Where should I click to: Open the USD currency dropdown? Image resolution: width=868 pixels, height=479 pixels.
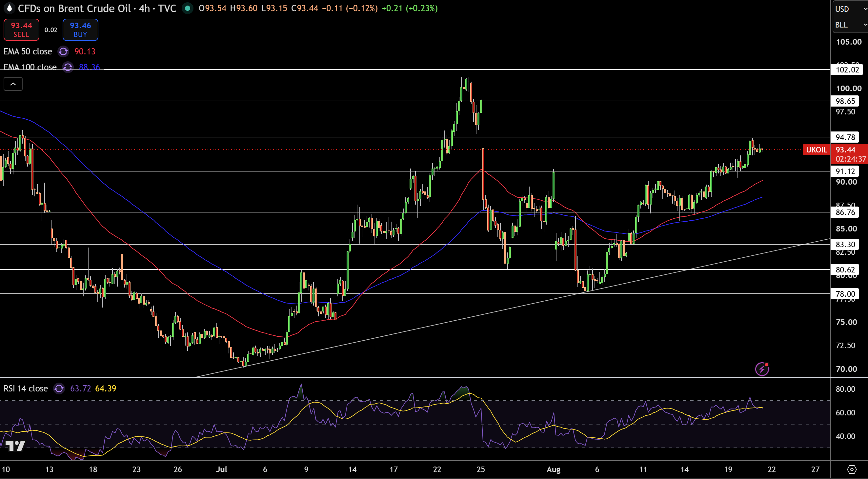[851, 9]
